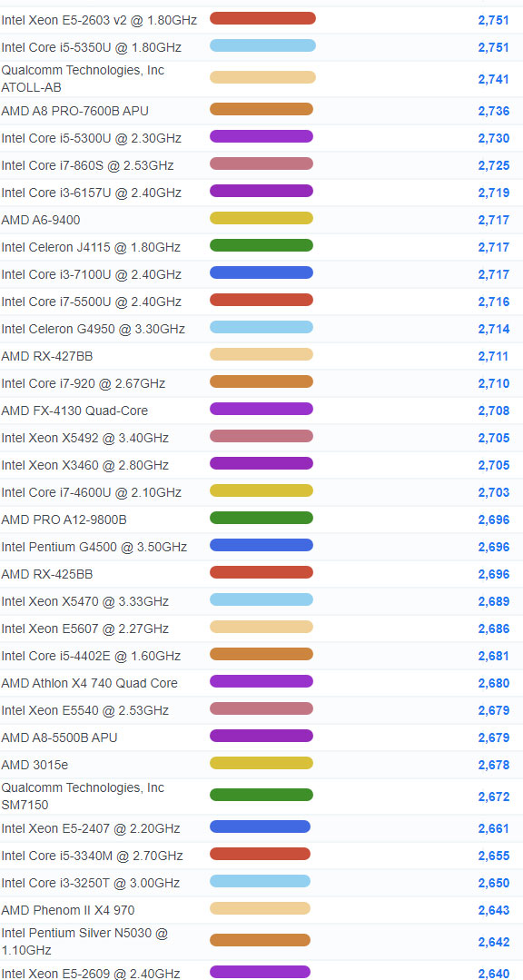
Task: Choose Qualcomm Technologies, Inc SM7150 from the list
Action: coord(83,796)
